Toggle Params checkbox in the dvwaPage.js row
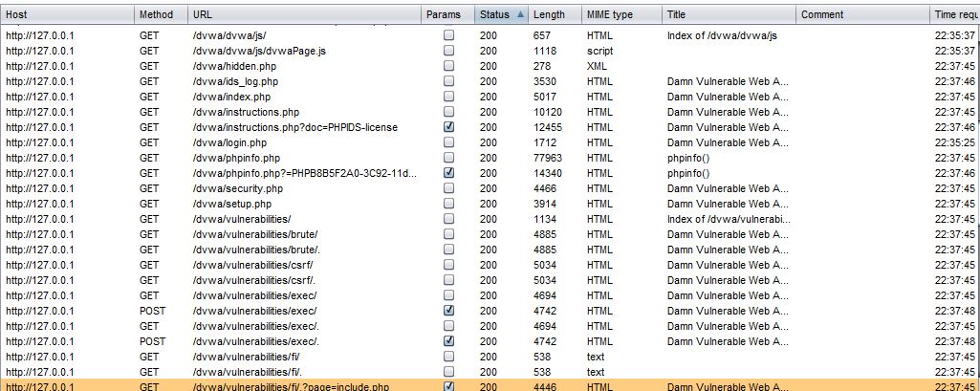 click(448, 51)
